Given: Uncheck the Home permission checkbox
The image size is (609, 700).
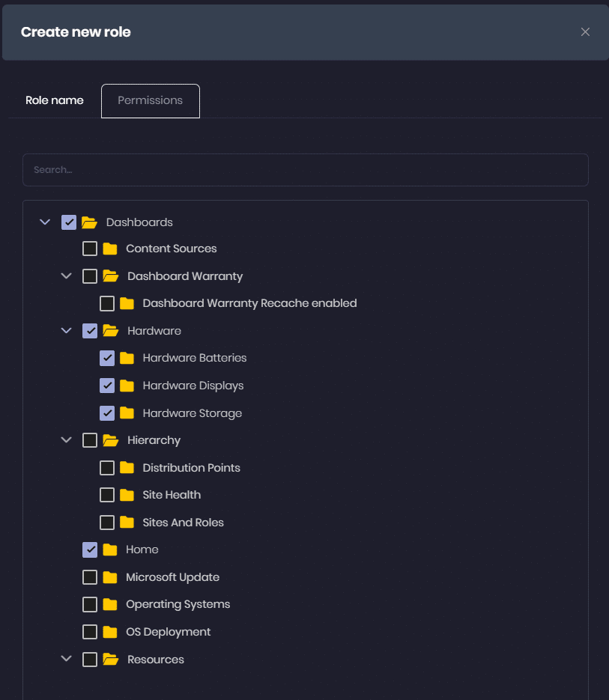Looking at the screenshot, I should (x=90, y=550).
